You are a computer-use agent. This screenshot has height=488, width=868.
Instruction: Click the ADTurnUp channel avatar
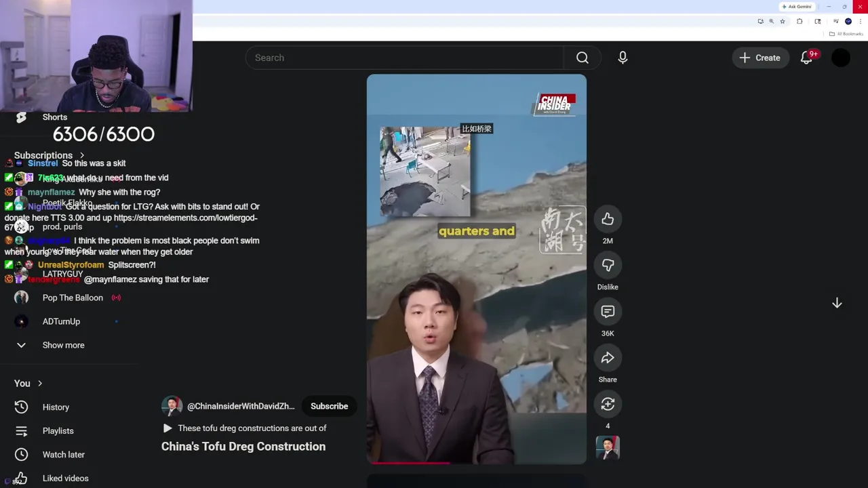[x=21, y=321]
